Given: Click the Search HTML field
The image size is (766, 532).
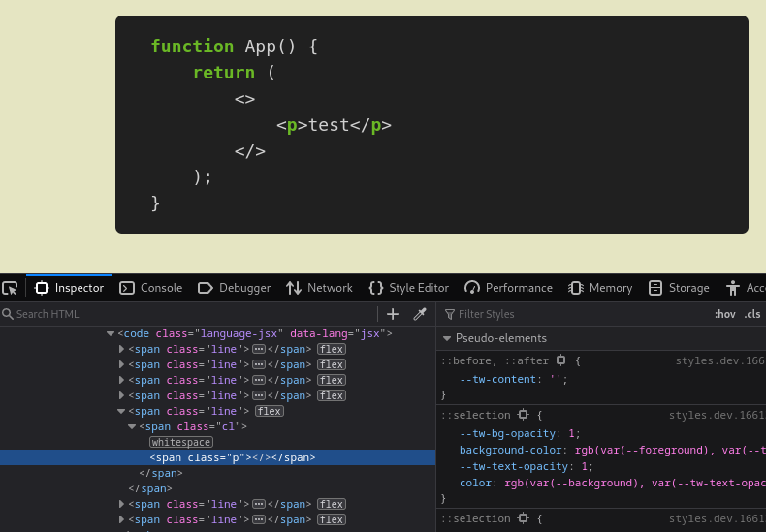Looking at the screenshot, I should click(188, 314).
